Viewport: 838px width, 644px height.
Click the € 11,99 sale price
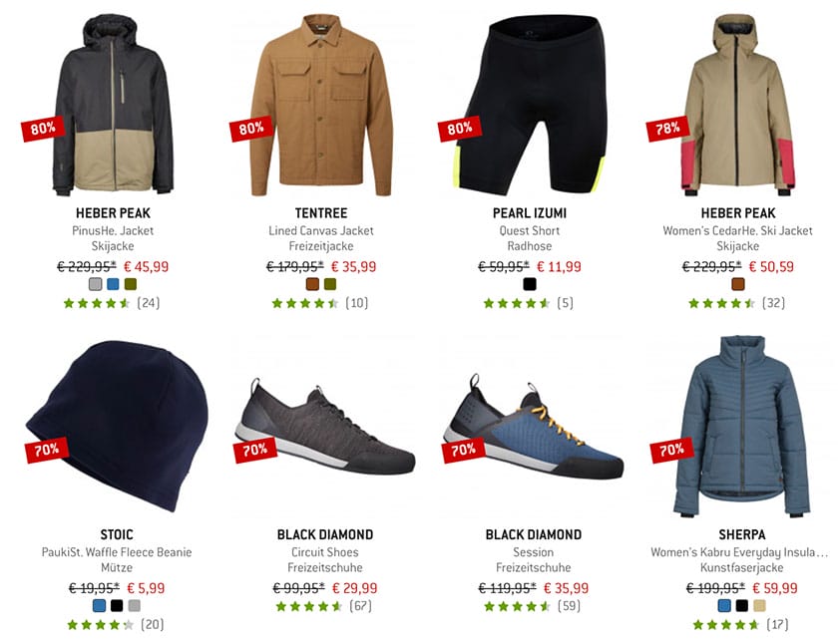coord(559,266)
